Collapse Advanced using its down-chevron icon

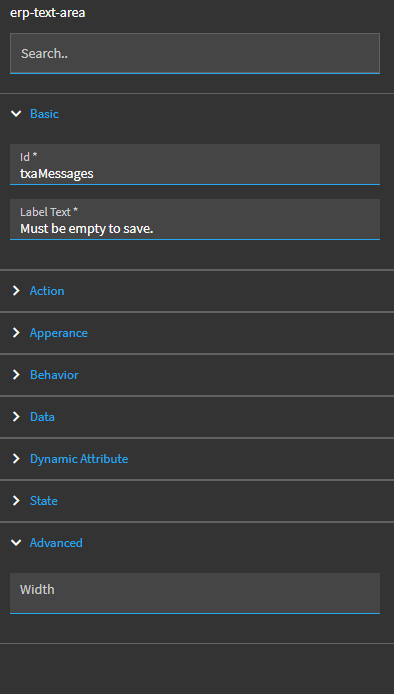(16, 543)
